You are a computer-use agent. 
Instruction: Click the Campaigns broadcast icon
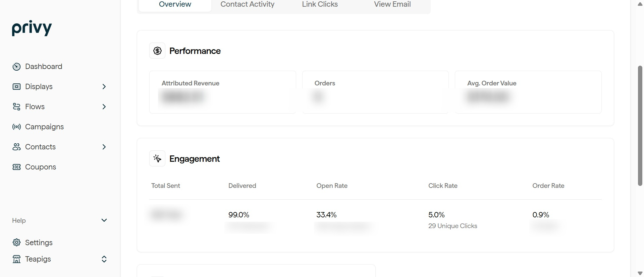[x=16, y=127]
